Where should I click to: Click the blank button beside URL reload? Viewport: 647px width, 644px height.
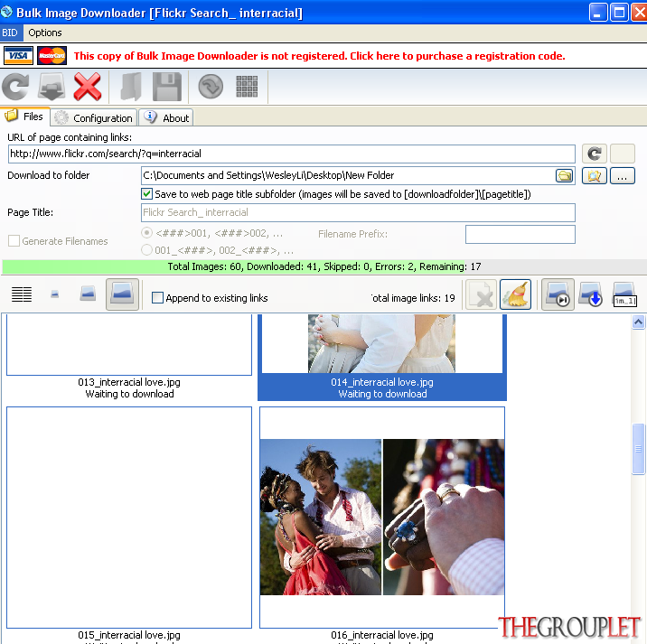pyautogui.click(x=623, y=154)
